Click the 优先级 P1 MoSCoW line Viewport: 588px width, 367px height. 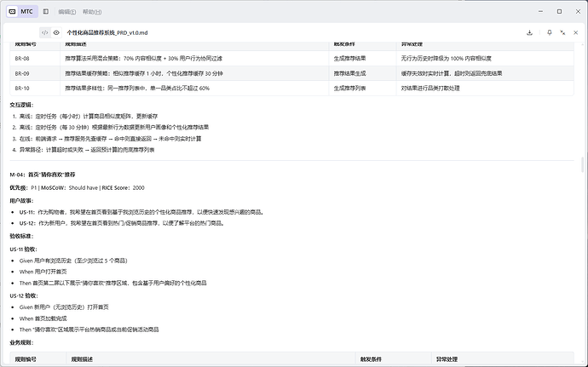(x=77, y=188)
